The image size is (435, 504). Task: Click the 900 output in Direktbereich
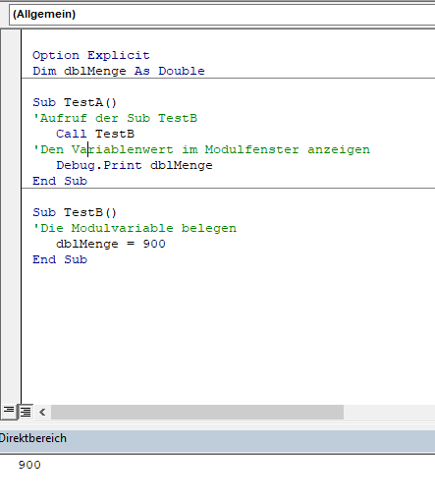click(29, 465)
